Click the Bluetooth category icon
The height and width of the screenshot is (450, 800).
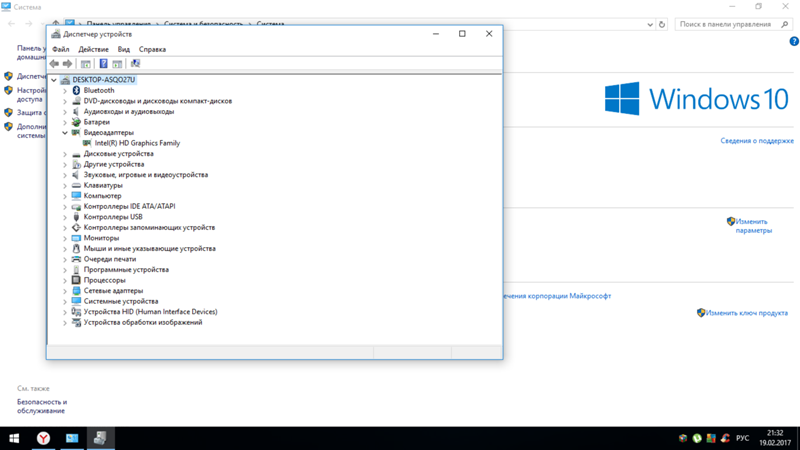coord(76,90)
